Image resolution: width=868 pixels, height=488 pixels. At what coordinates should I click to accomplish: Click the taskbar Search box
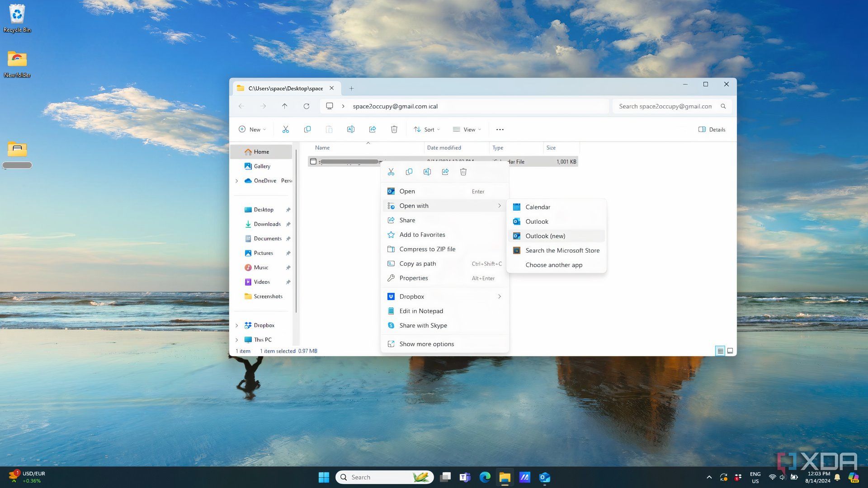(x=384, y=477)
